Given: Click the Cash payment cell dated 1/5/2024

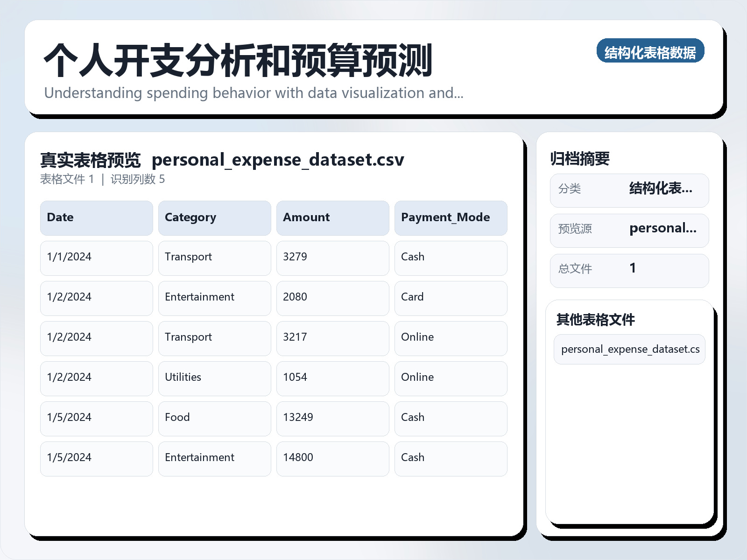Looking at the screenshot, I should [451, 418].
